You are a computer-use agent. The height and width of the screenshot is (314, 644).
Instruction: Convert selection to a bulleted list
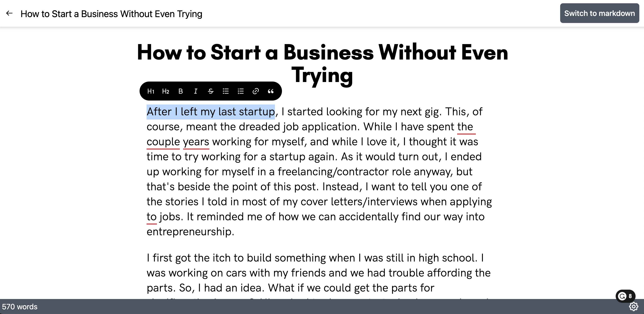tap(226, 91)
